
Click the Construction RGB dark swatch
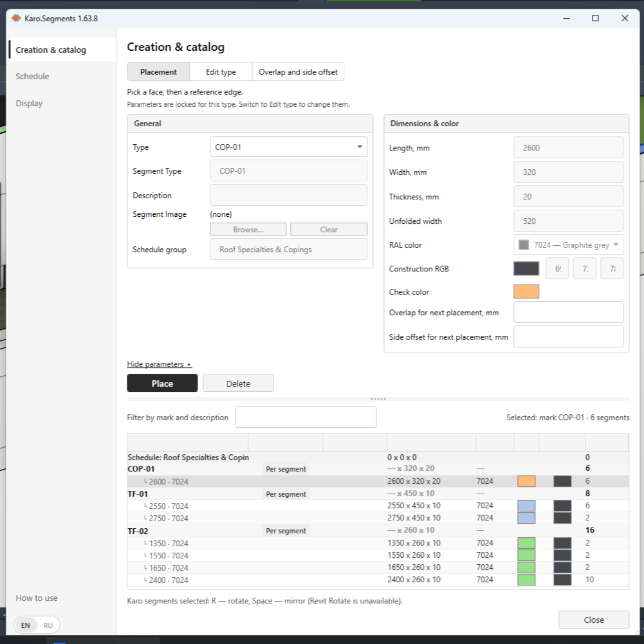point(526,269)
